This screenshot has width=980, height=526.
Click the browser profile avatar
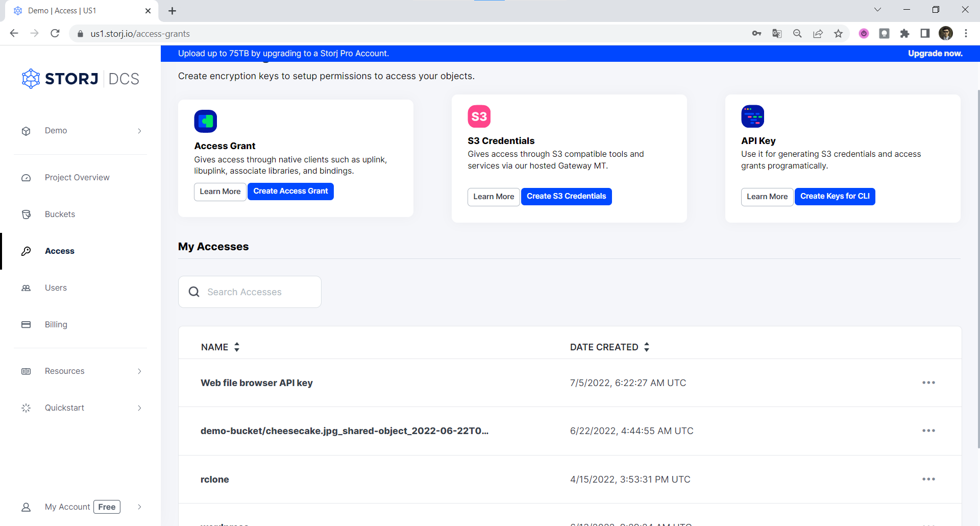tap(946, 34)
